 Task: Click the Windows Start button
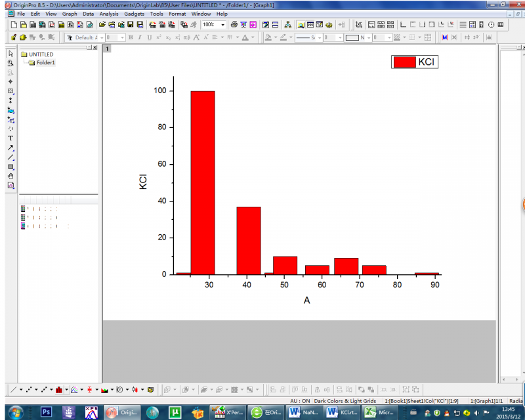point(15,412)
